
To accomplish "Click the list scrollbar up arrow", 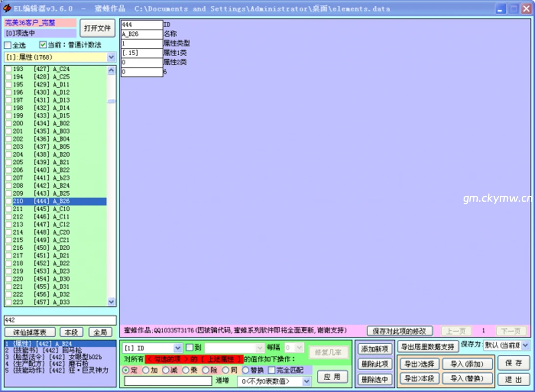I will click(111, 70).
